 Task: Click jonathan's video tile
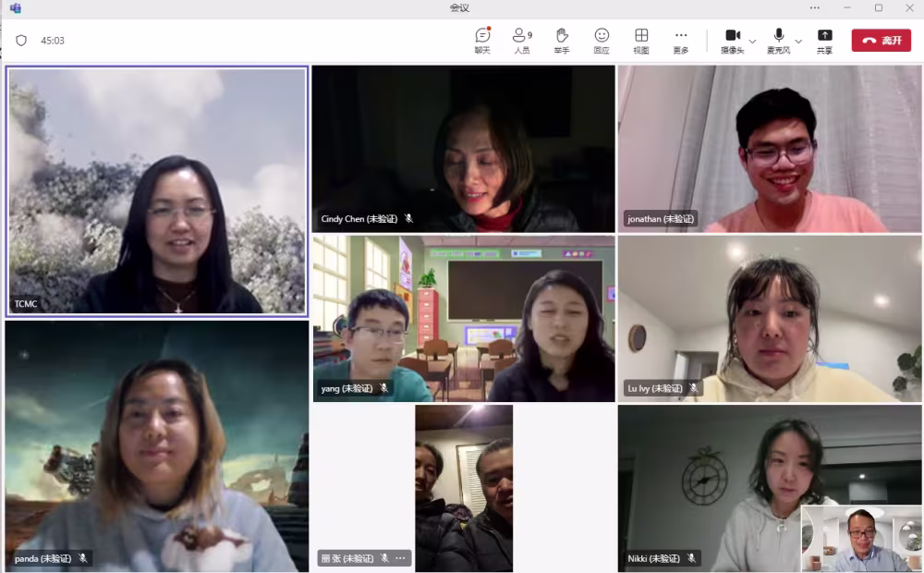point(770,148)
